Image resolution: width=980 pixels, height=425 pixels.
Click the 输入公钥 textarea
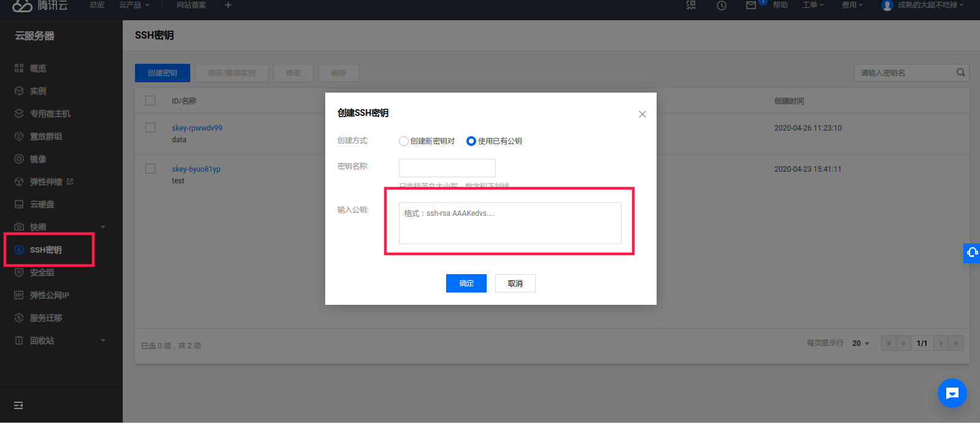pyautogui.click(x=510, y=223)
